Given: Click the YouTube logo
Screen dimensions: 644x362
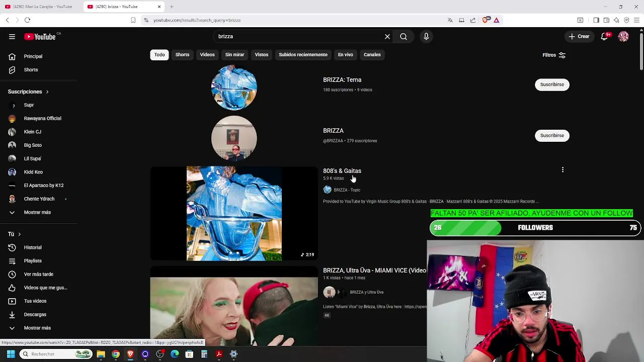Looking at the screenshot, I should [40, 37].
